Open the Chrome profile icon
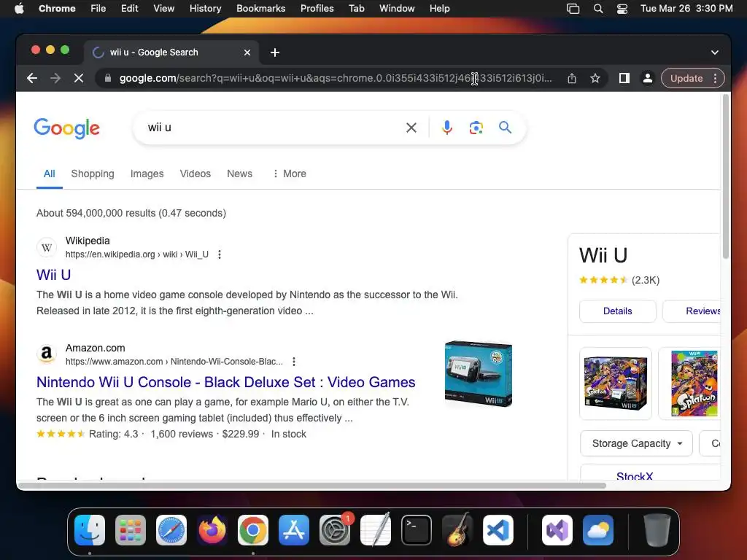Screen dimensions: 747x560 [x=648, y=78]
